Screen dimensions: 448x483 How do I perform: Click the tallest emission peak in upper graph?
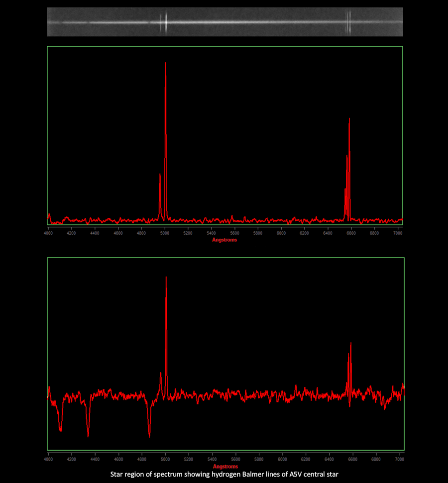pyautogui.click(x=165, y=65)
